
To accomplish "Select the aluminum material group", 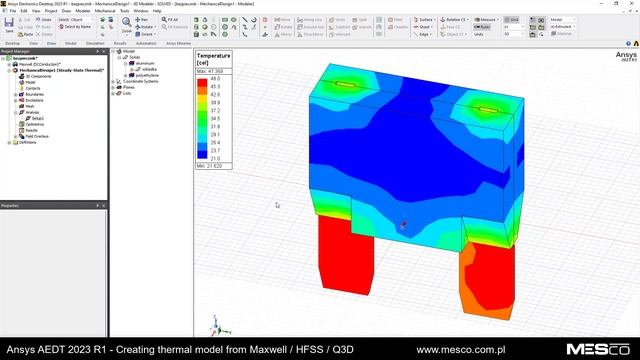I will pyautogui.click(x=145, y=63).
